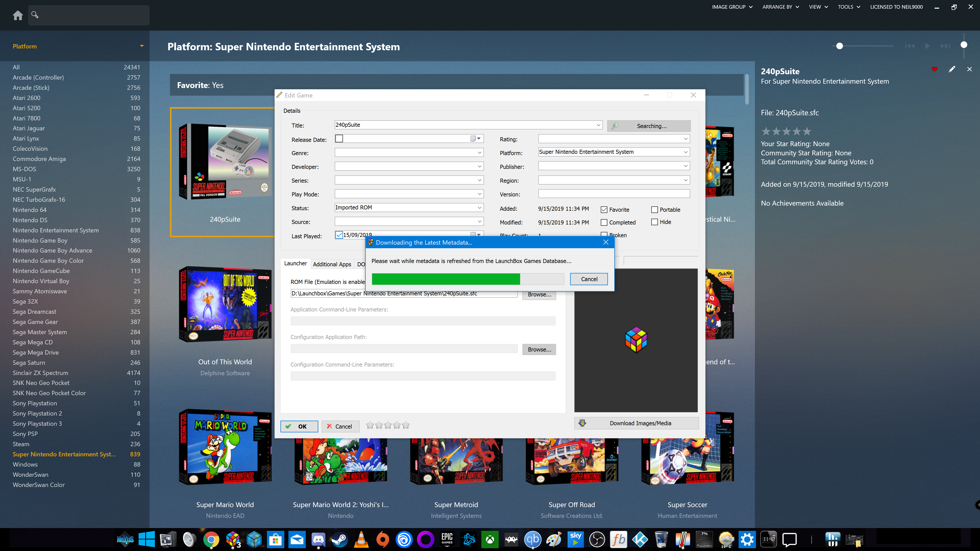
Task: Open the VIEW menu
Action: (x=818, y=7)
